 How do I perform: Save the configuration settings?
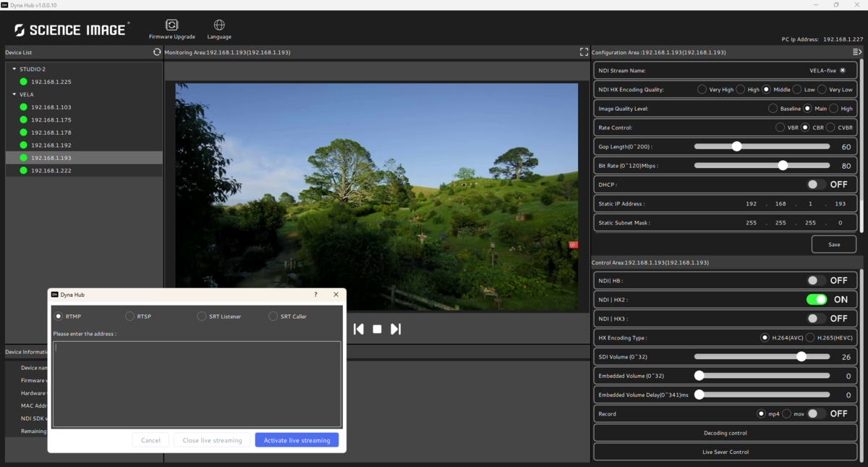click(x=833, y=244)
